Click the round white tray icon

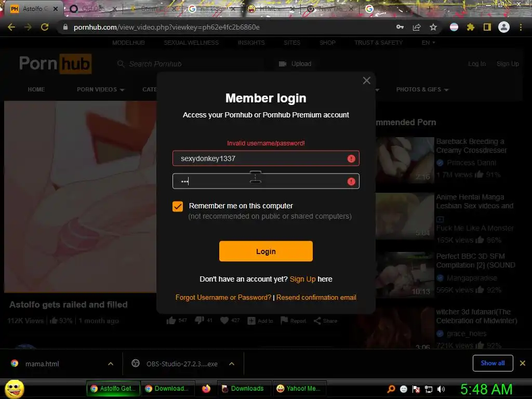tap(403, 389)
